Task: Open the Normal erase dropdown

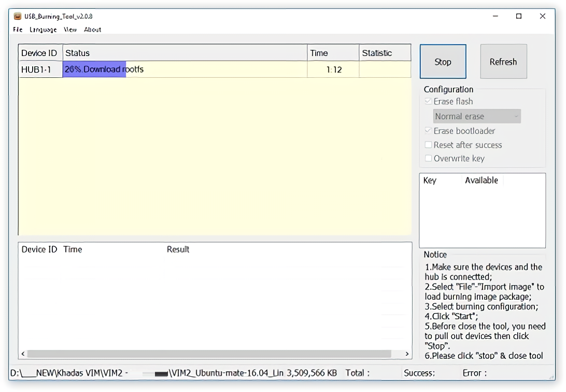Action: click(476, 117)
